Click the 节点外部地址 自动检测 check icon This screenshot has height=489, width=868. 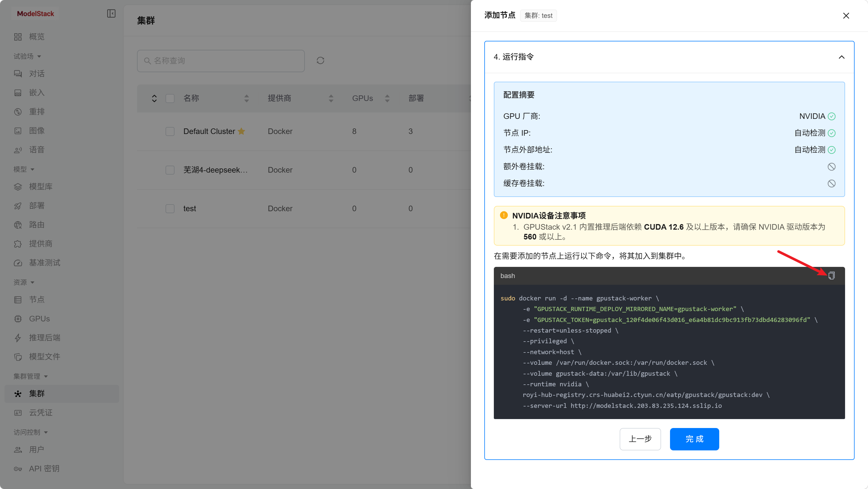[831, 150]
